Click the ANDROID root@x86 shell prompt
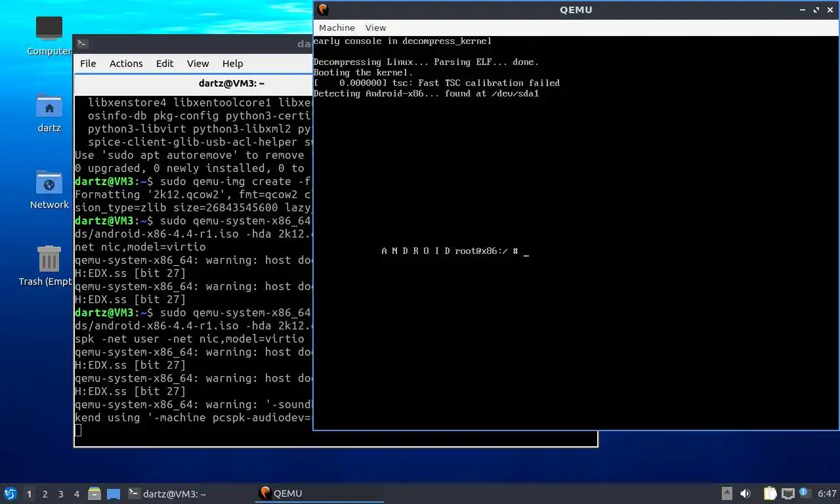 click(x=455, y=251)
